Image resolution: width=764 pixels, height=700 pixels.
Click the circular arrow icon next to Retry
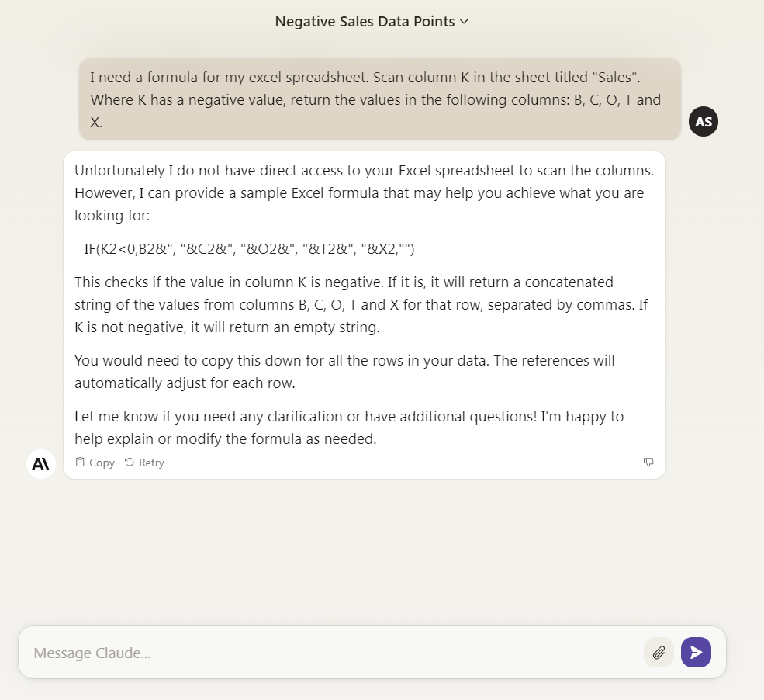tap(129, 462)
